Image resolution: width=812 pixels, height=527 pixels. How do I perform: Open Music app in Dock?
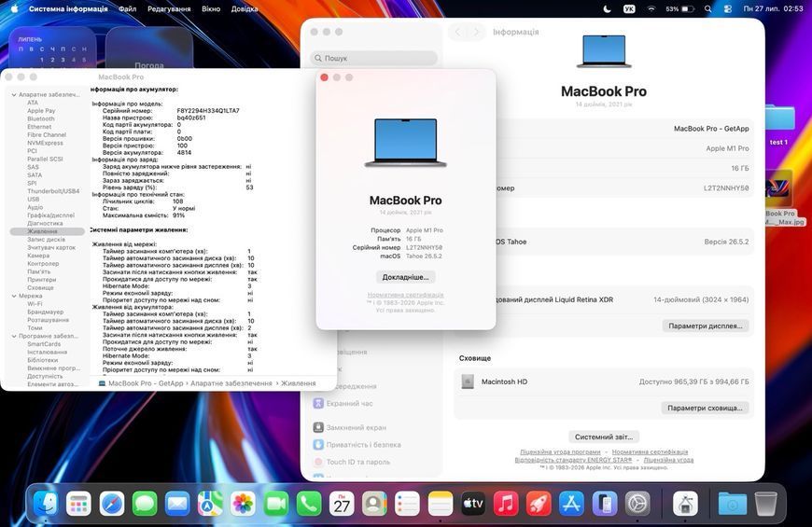point(506,503)
